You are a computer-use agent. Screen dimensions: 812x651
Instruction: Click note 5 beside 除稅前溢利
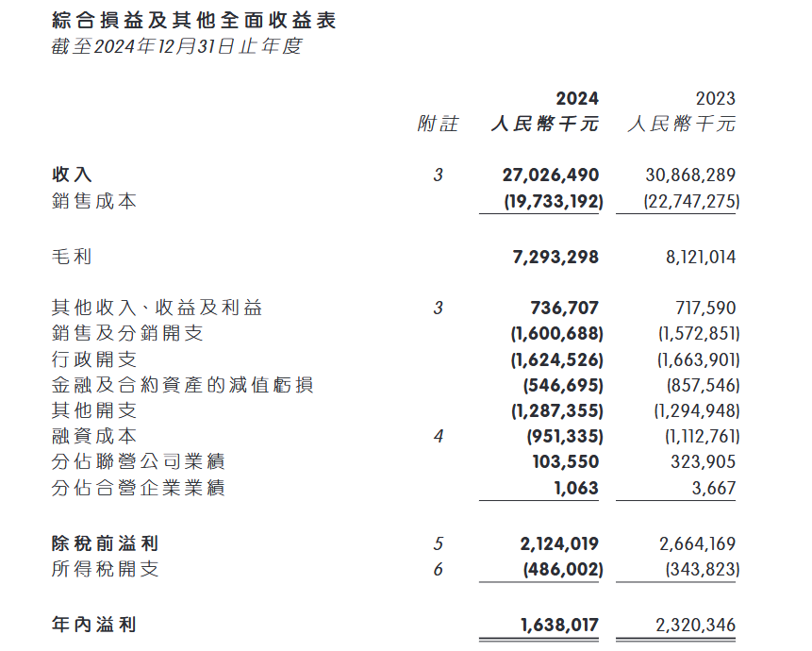439,543
